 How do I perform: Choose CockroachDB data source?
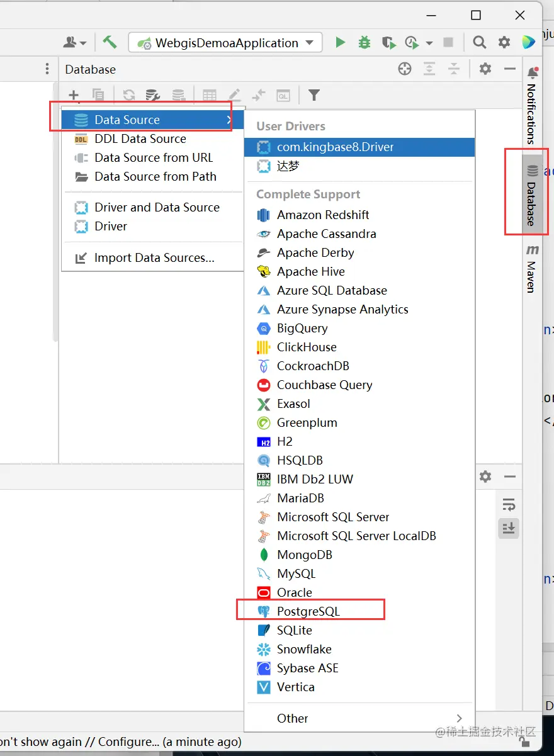tap(359, 366)
